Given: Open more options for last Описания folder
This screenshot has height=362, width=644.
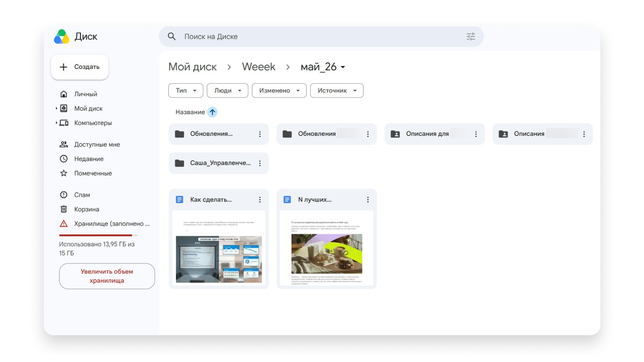Looking at the screenshot, I should [x=584, y=134].
